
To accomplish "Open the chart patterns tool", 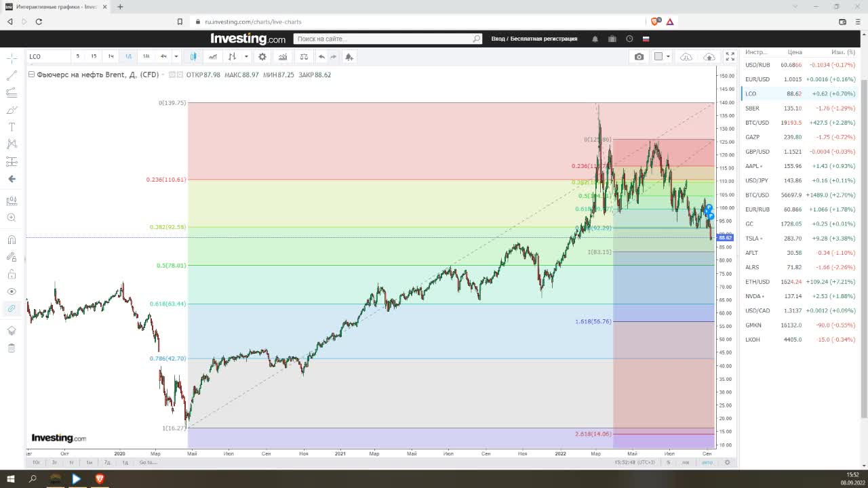I will (x=12, y=144).
